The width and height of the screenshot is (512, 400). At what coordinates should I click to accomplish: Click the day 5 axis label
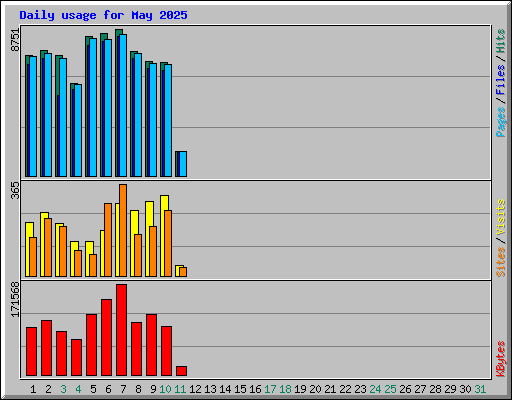pyautogui.click(x=93, y=389)
